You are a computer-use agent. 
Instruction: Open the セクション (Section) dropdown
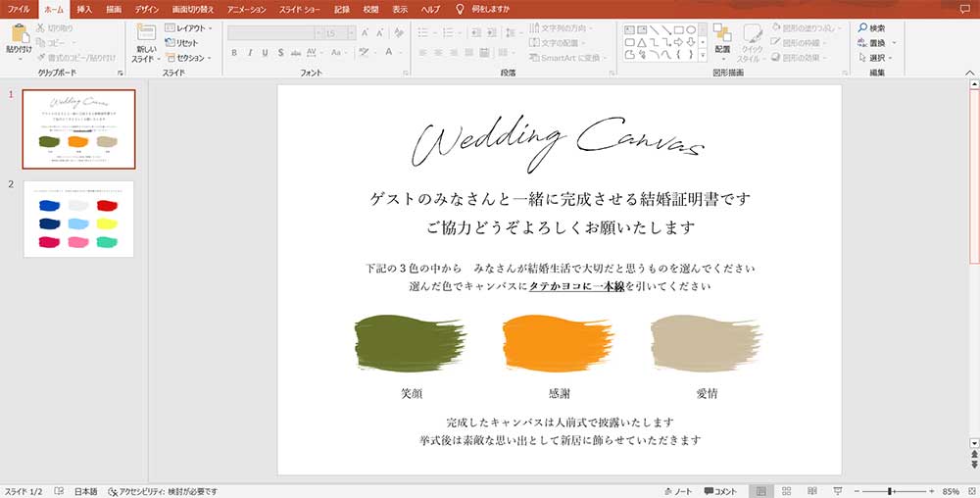click(x=188, y=58)
